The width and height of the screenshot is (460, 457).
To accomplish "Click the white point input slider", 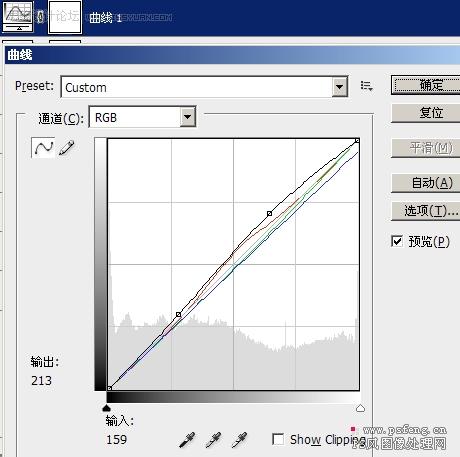I will click(x=360, y=408).
